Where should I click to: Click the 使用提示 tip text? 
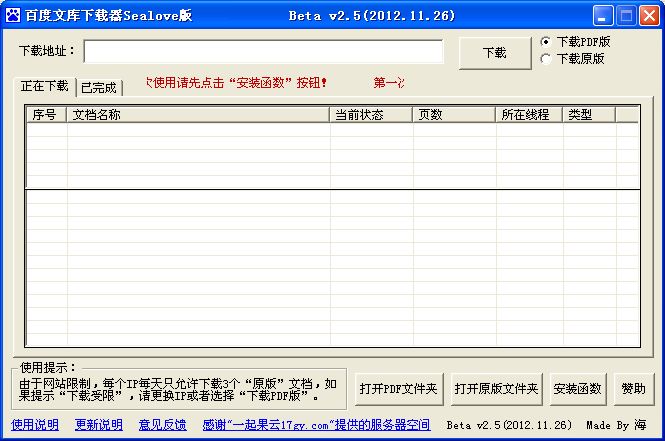pyautogui.click(x=178, y=390)
